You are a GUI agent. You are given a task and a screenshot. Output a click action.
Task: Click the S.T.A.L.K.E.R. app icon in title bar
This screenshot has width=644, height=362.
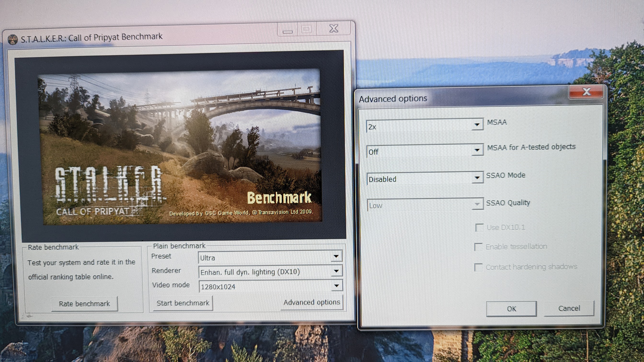click(12, 40)
